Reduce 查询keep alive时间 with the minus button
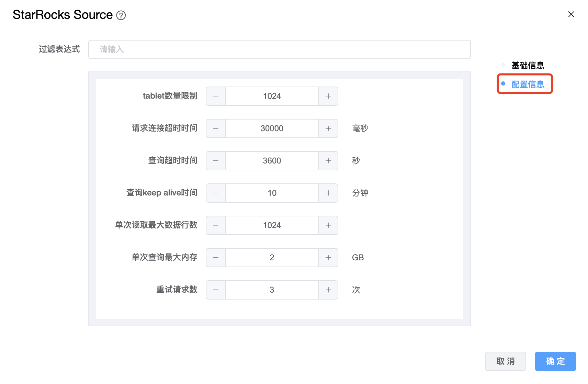Viewport: 588px width, 384px height. pyautogui.click(x=216, y=193)
